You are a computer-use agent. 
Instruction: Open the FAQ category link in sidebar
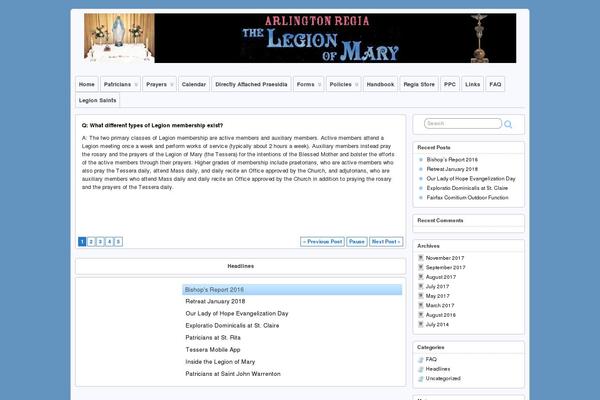(x=431, y=359)
